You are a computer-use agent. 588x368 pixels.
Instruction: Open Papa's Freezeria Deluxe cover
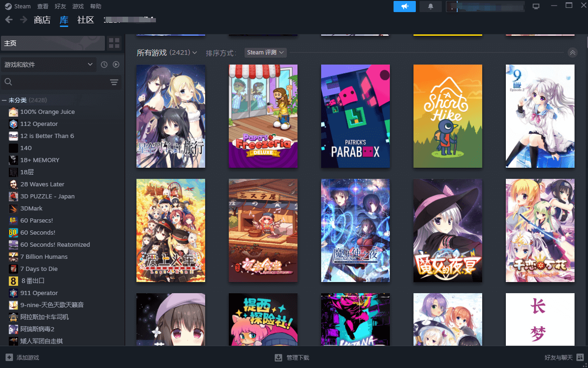263,116
